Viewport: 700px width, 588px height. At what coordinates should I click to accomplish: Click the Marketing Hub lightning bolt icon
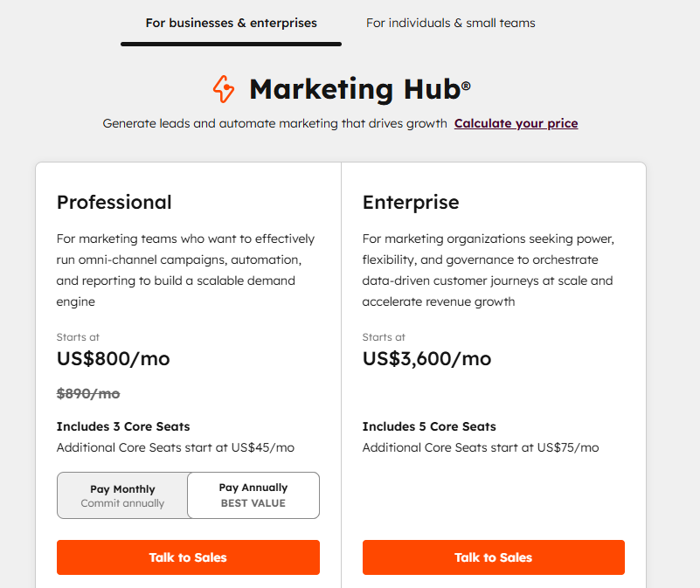tap(224, 89)
